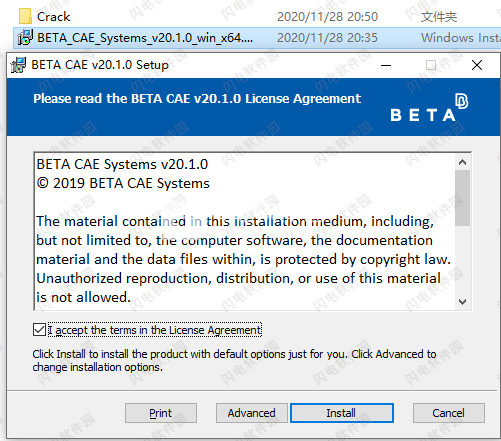This screenshot has height=441, width=501.
Task: Uncheck the accept license terms checkbox
Action: (39, 330)
